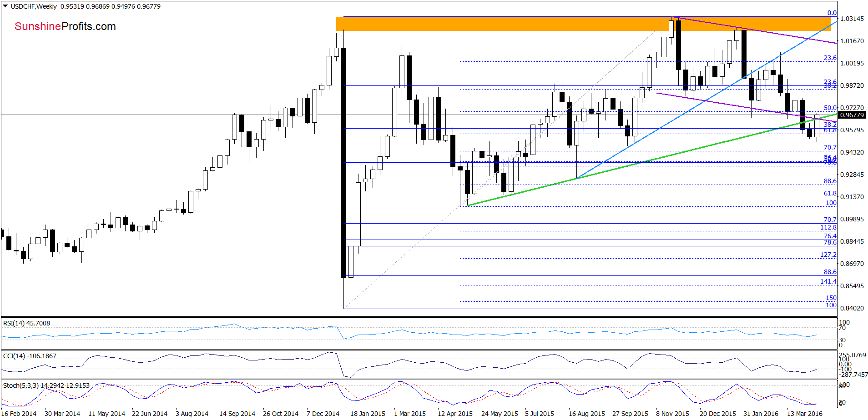Click the 30 Mar 2014 date label
This screenshot has height=420, width=868.
pyautogui.click(x=62, y=414)
